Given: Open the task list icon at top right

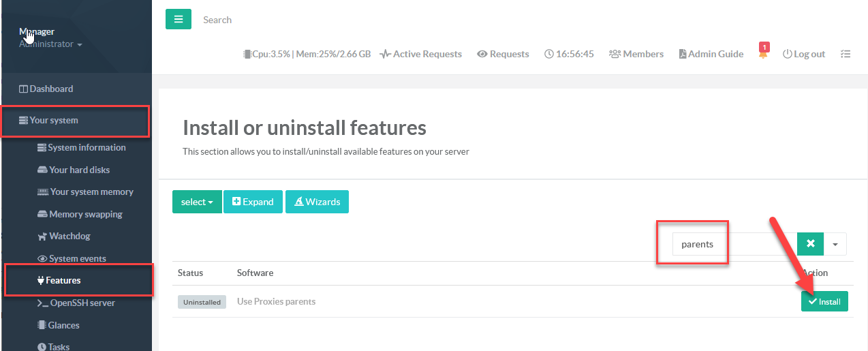Looking at the screenshot, I should [x=846, y=54].
